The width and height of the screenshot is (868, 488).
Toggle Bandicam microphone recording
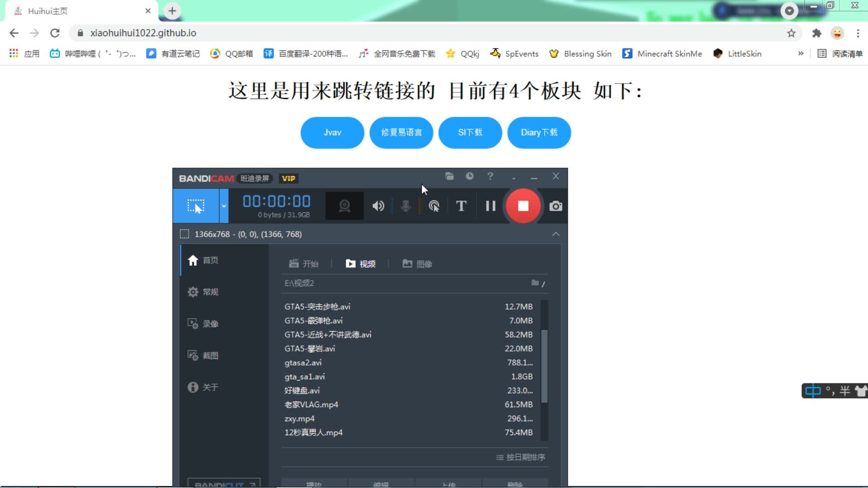(406, 206)
